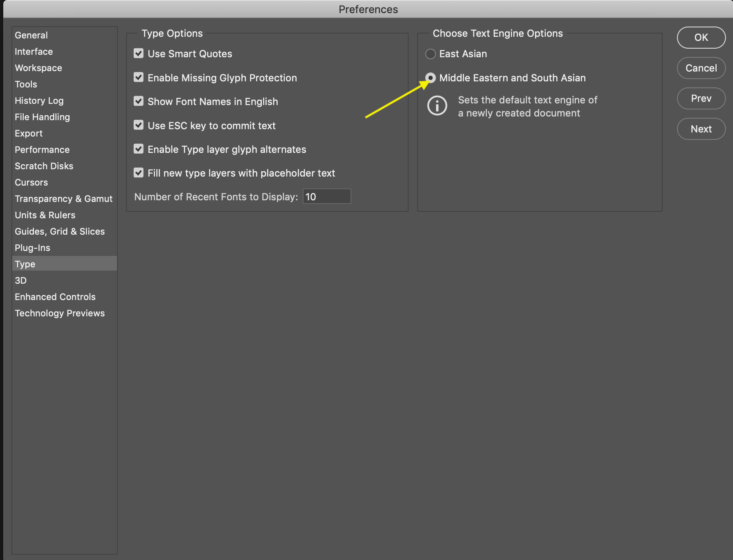This screenshot has width=733, height=560.
Task: Click the info icon beside text engine description
Action: click(x=437, y=106)
